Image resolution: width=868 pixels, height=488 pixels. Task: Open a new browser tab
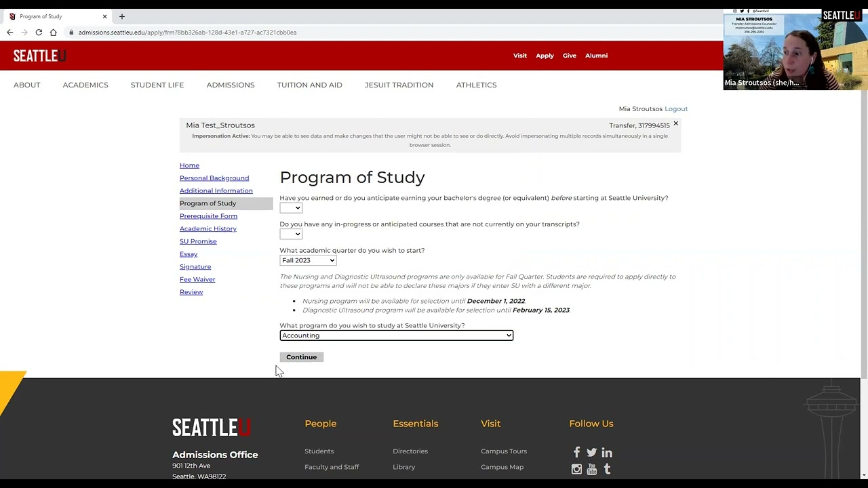tap(122, 16)
